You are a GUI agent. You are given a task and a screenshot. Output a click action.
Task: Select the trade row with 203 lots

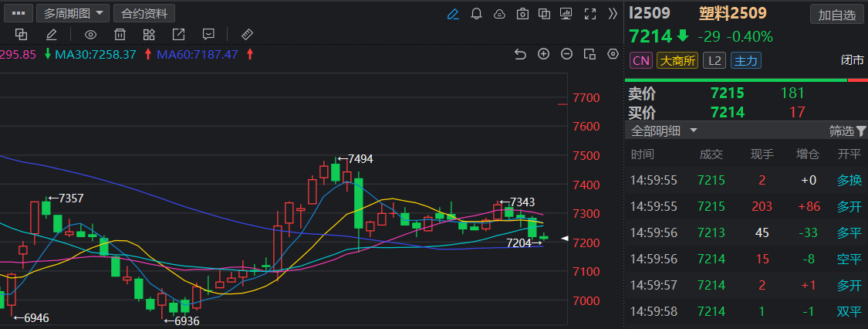(x=746, y=207)
